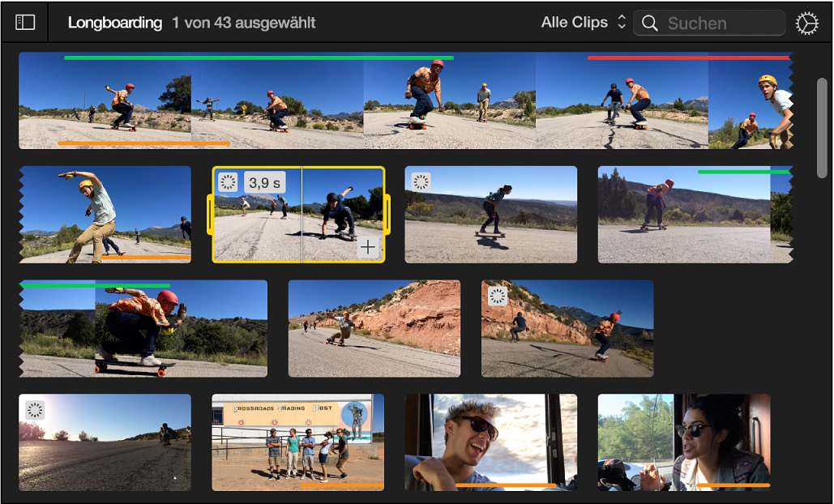This screenshot has height=504, width=834.
Task: Click spinner icon on the red rock clip
Action: click(x=498, y=296)
